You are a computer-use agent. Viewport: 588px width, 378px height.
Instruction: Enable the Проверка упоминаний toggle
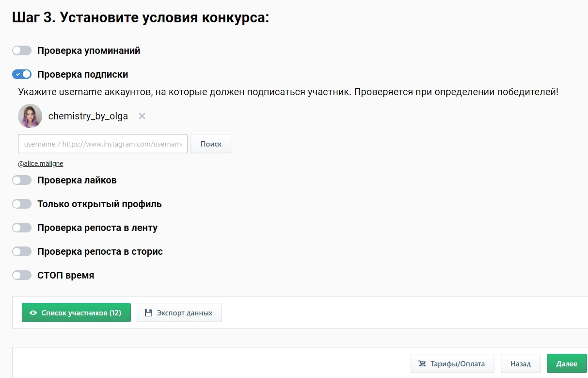click(x=22, y=50)
